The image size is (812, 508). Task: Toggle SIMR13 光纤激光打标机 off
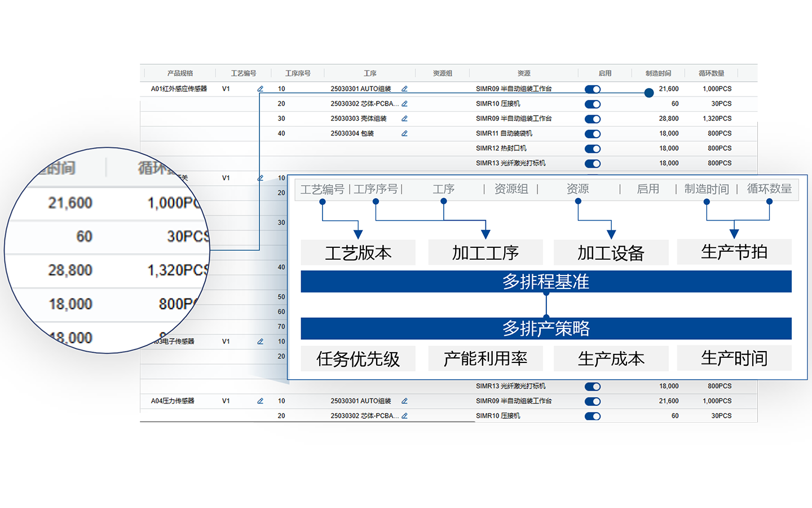[593, 163]
